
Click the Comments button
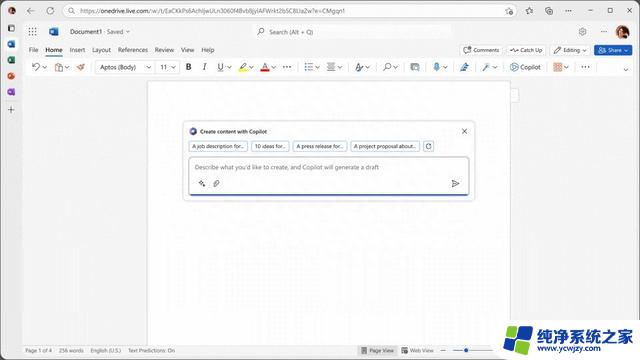coord(481,50)
